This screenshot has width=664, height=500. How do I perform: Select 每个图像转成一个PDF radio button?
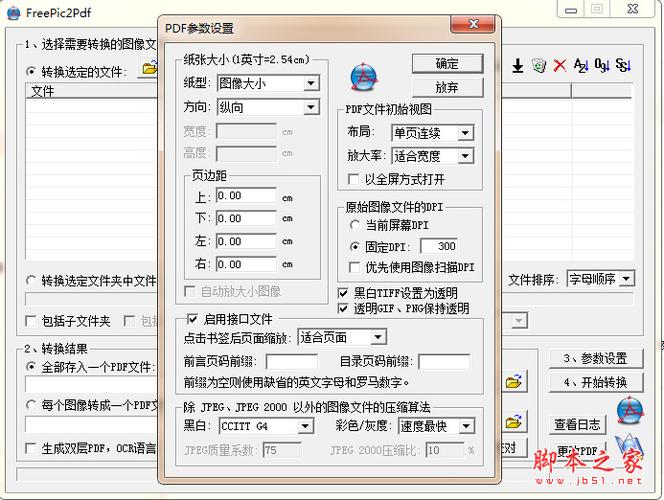30,405
